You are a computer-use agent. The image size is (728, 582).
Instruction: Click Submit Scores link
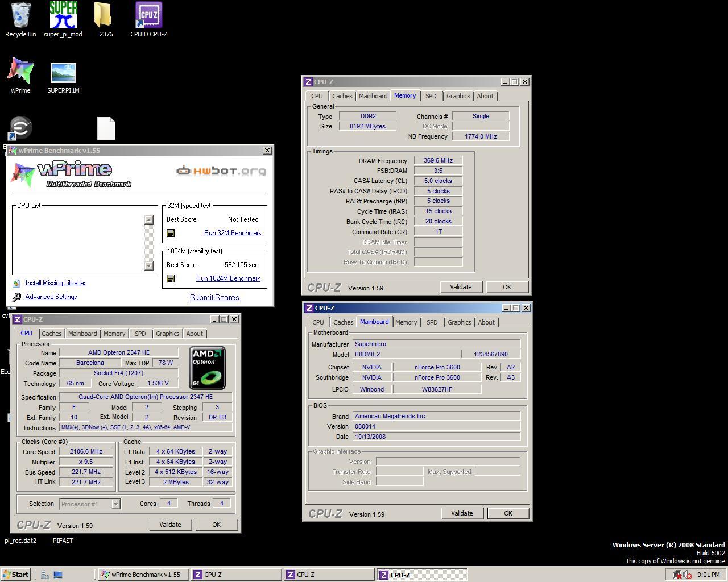point(214,297)
